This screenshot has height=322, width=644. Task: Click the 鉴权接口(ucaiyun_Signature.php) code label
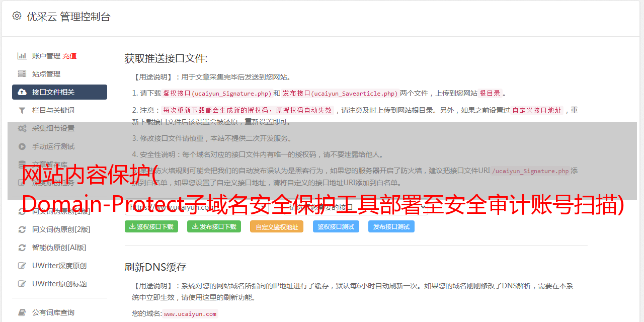tap(216, 94)
